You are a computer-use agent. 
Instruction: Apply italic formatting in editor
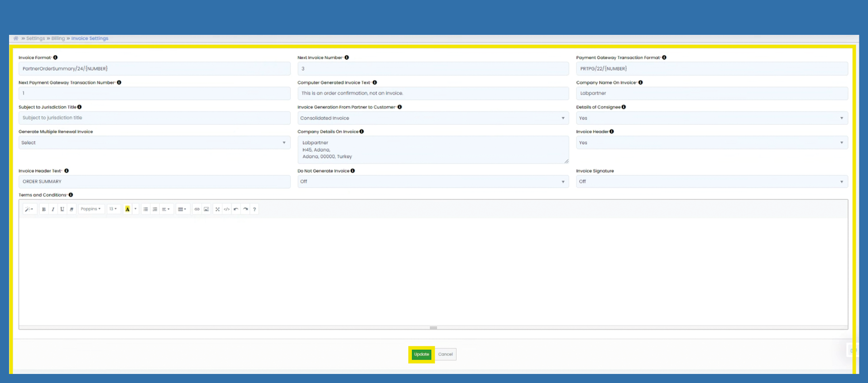53,209
